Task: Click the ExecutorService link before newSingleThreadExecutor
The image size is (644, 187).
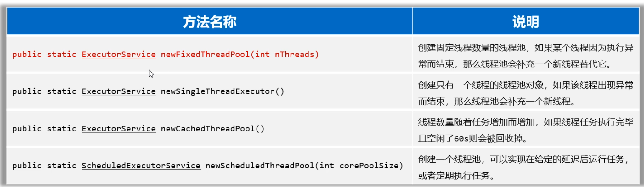Action: 119,91
